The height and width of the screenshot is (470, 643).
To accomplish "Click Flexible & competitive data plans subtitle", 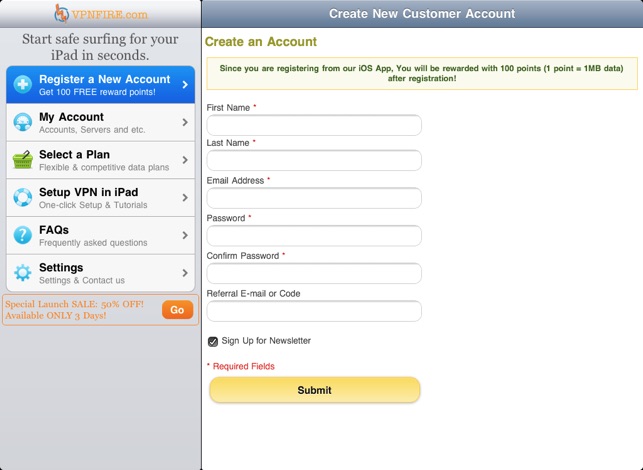I will tap(104, 167).
